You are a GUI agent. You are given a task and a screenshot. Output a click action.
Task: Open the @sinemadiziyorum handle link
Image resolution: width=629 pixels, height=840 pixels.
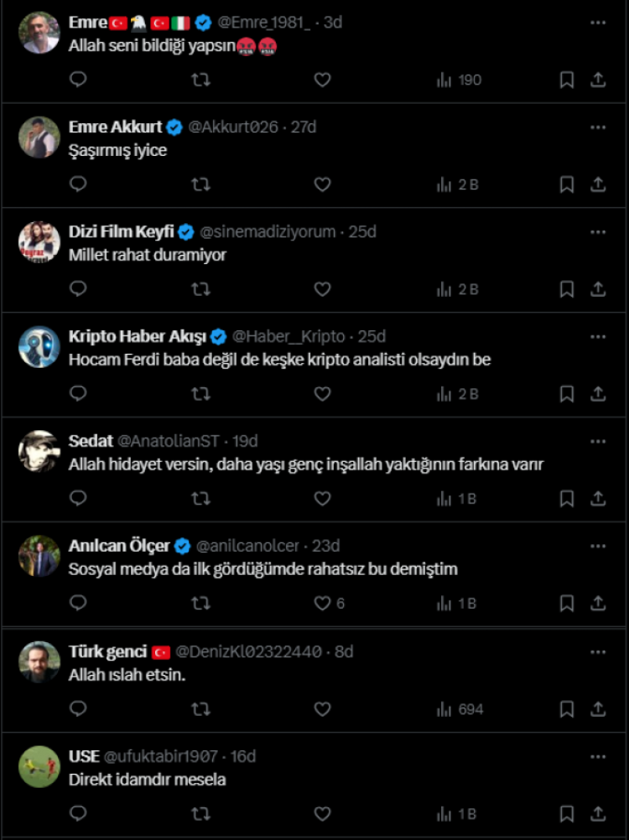tap(268, 232)
